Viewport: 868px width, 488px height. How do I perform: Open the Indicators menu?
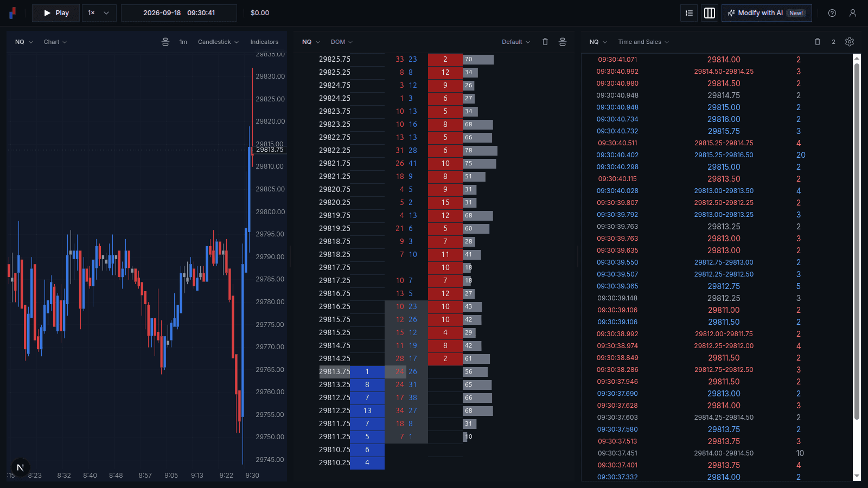[x=264, y=42]
